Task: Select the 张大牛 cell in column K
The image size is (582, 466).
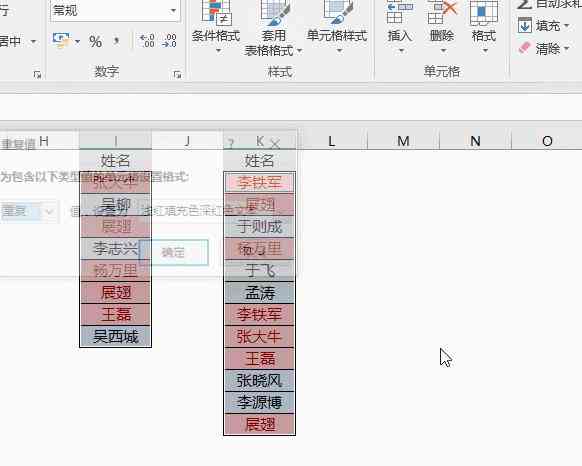Action: (x=259, y=337)
